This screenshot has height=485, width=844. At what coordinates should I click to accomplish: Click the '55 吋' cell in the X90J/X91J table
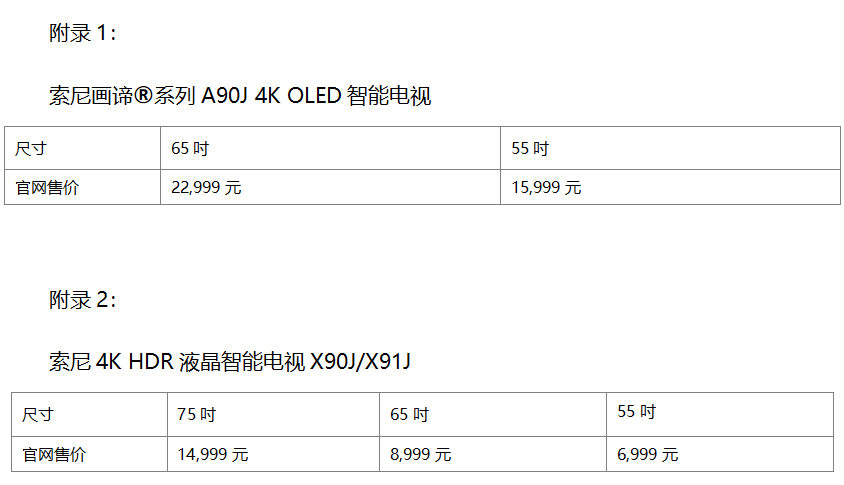point(637,412)
